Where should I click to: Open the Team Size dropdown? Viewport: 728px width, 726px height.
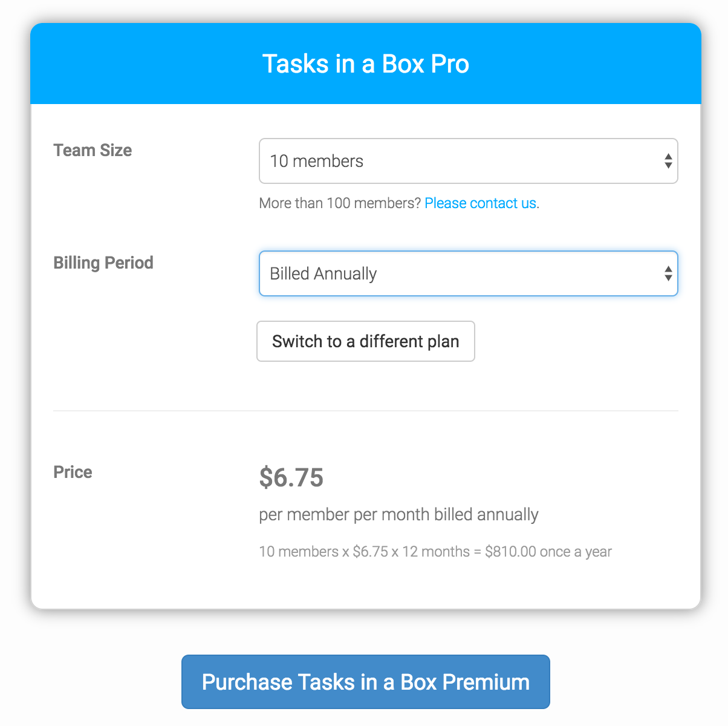[x=468, y=161]
